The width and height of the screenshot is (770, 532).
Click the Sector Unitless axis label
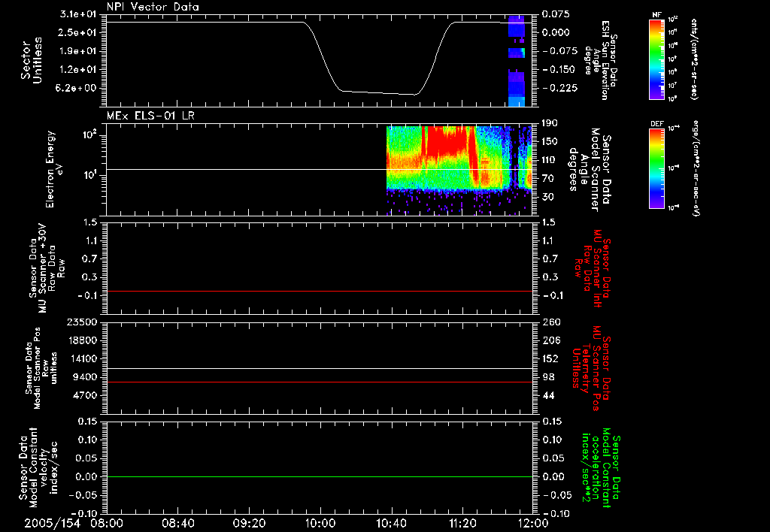click(x=32, y=60)
